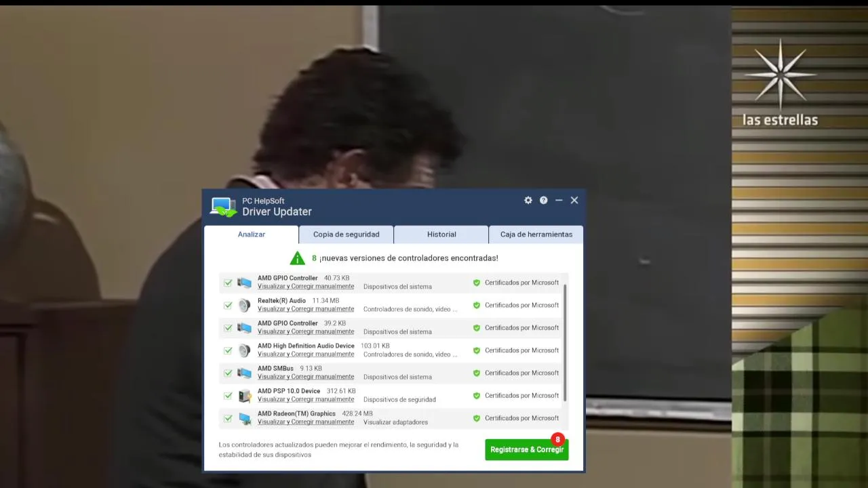The image size is (868, 488).
Task: Click the green warning triangle icon
Action: tap(297, 258)
